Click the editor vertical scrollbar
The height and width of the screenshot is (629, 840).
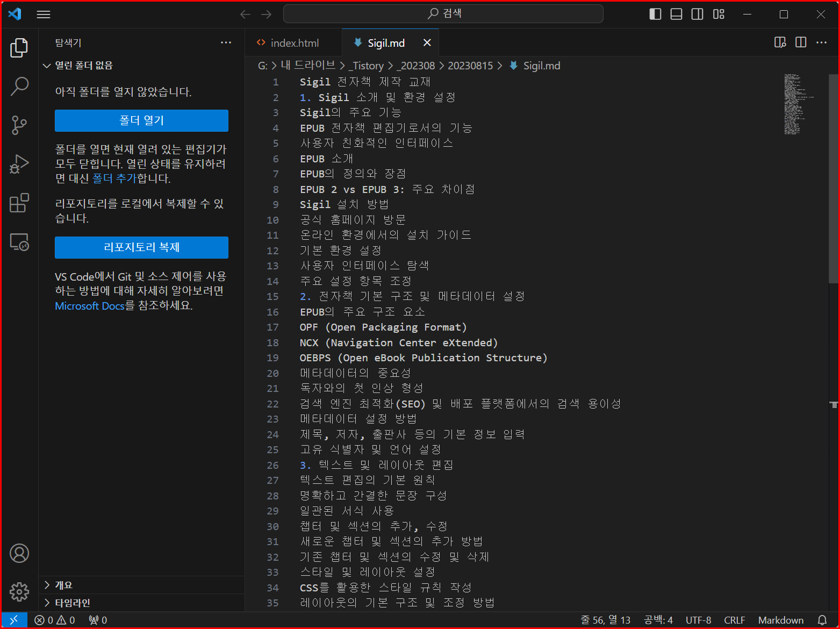coord(834,178)
